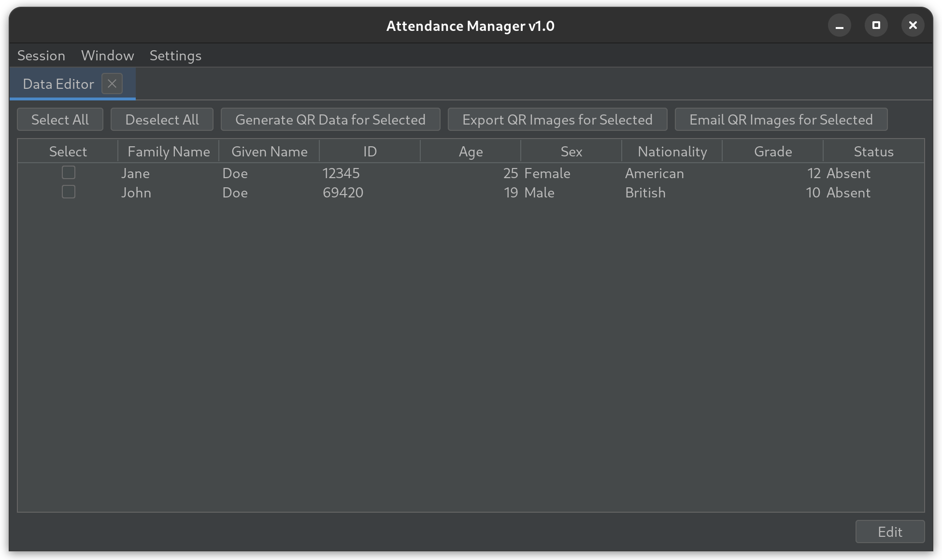Open the Settings menu
The image size is (942, 560).
point(175,56)
